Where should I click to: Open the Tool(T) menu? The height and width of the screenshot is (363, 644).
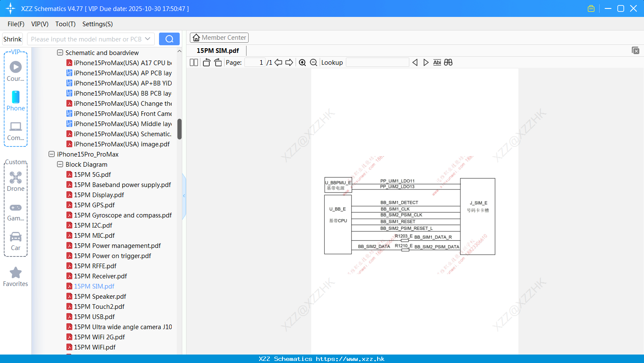(66, 24)
